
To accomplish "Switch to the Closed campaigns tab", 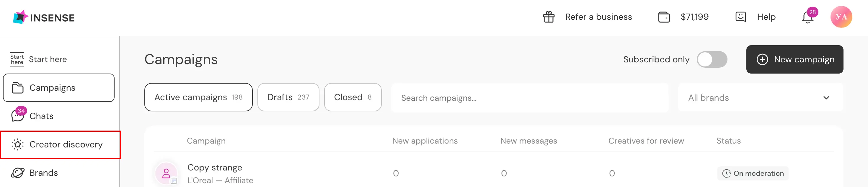I will 353,97.
